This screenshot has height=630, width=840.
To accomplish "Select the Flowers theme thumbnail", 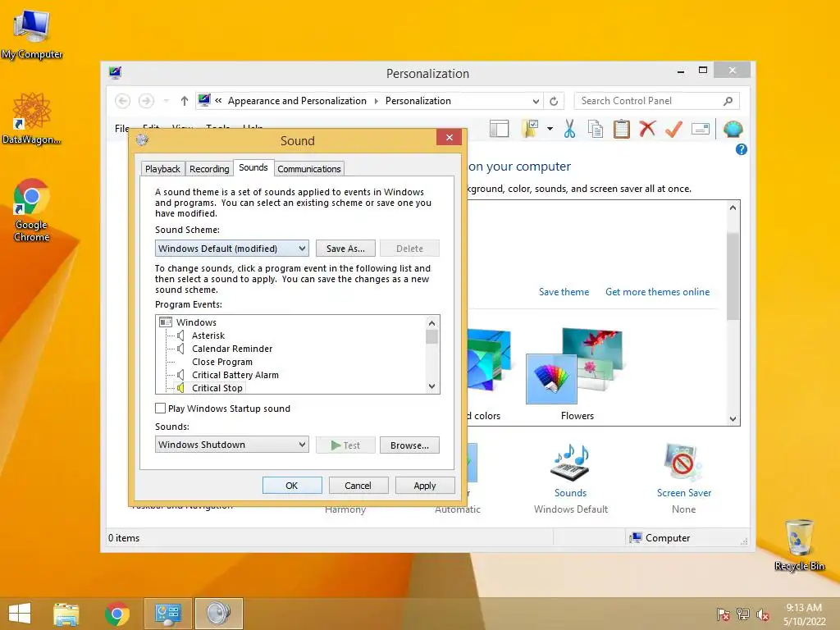I will click(x=577, y=366).
